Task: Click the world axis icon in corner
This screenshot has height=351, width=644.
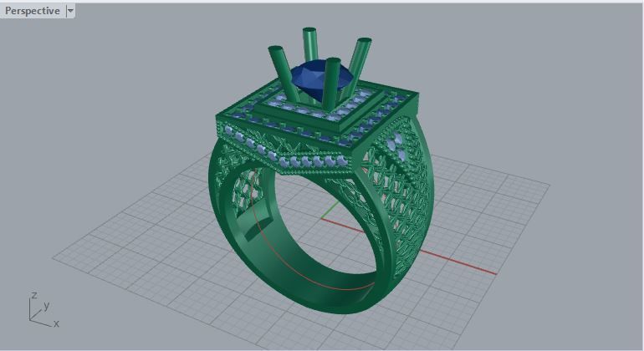Action: [x=43, y=309]
